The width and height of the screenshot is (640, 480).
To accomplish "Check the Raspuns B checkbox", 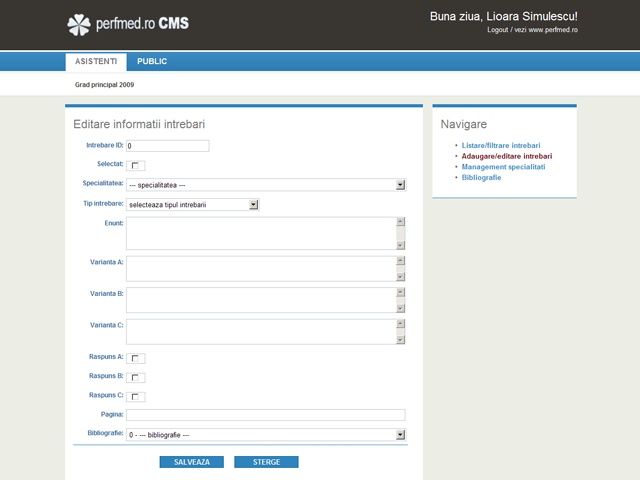I will (x=137, y=377).
